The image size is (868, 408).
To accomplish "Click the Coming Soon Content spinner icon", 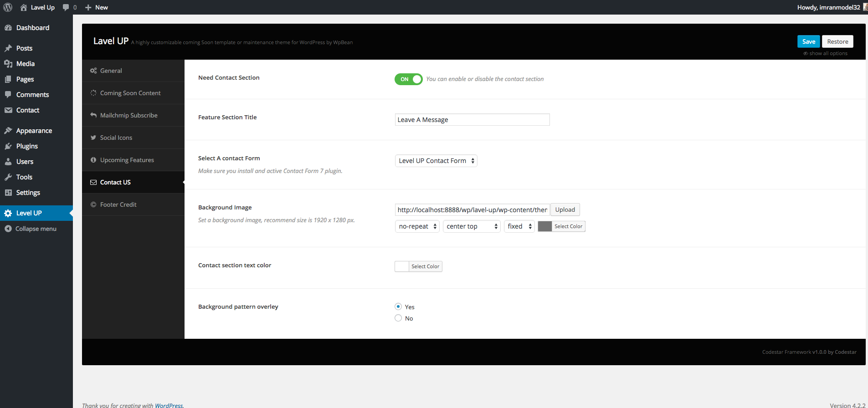I will (93, 93).
